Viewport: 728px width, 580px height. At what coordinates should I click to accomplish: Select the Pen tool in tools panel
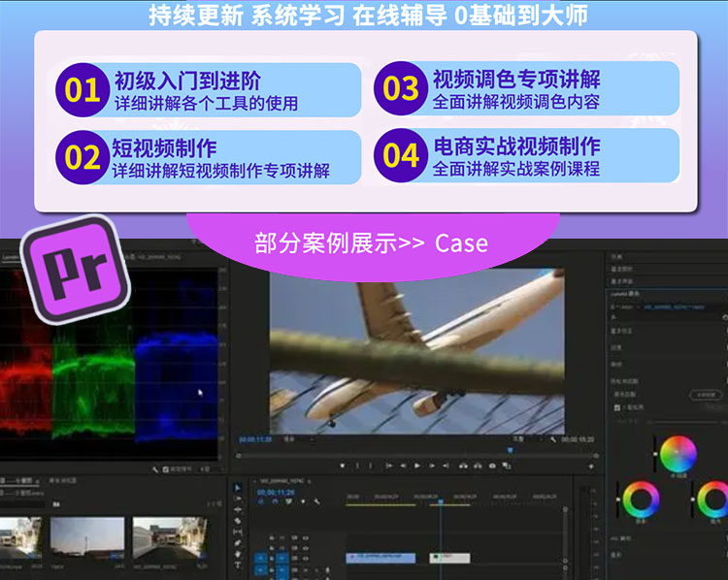237,543
